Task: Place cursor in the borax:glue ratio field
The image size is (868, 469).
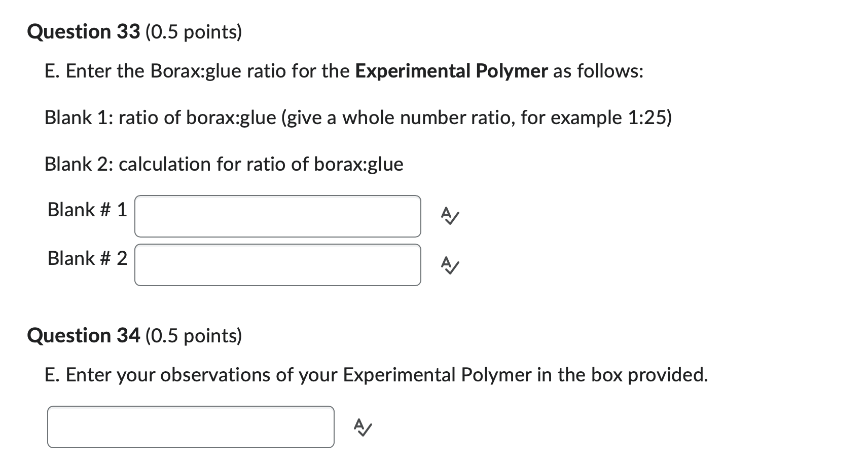Action: tap(277, 216)
